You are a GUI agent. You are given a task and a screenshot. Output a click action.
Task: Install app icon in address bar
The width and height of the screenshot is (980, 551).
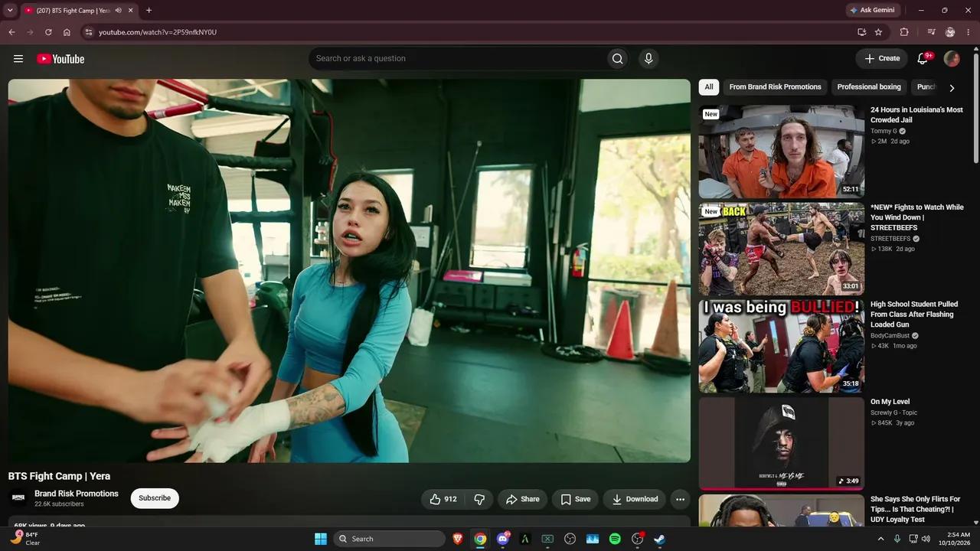(861, 32)
